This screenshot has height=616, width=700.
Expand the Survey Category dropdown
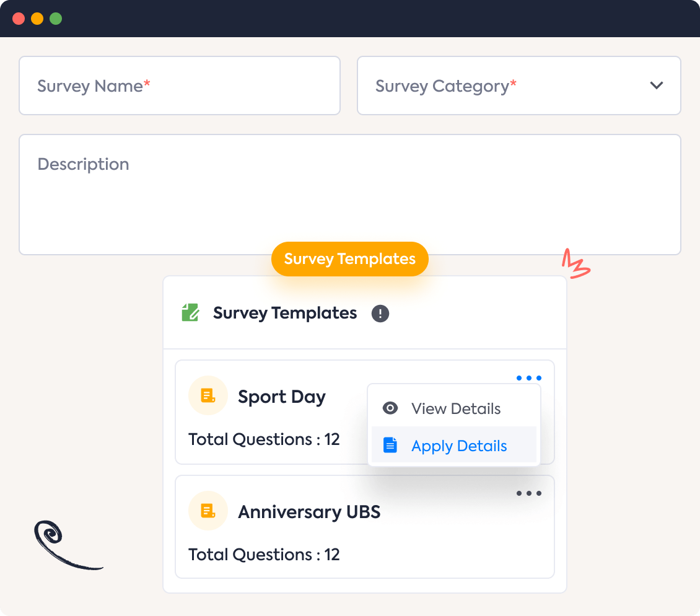coord(519,86)
